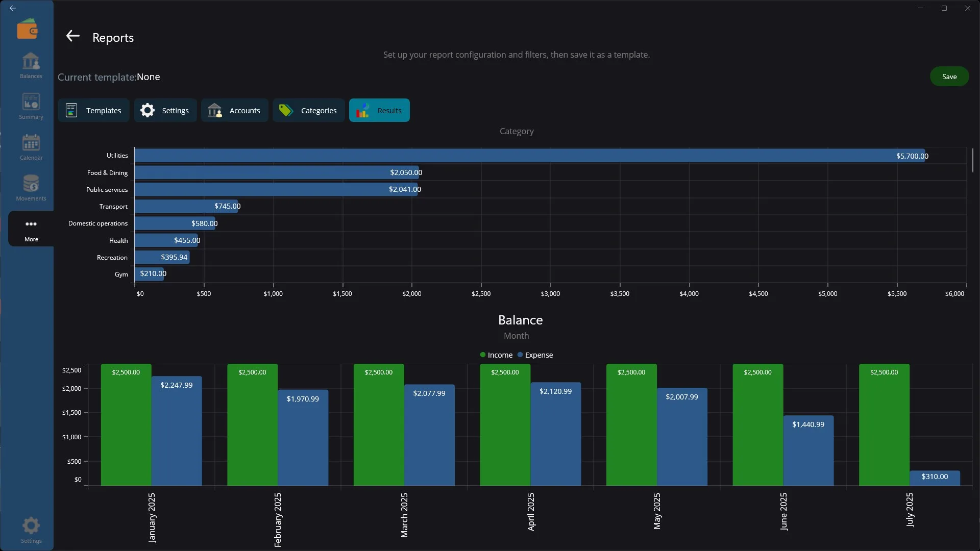The image size is (980, 551).
Task: Save the report template
Action: tap(949, 77)
